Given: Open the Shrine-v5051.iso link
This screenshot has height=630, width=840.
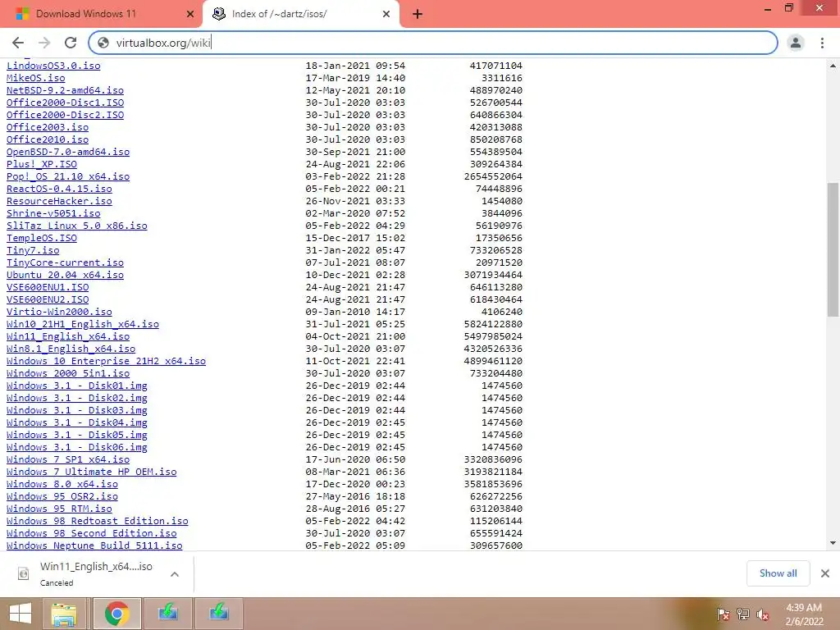Looking at the screenshot, I should 53,214.
